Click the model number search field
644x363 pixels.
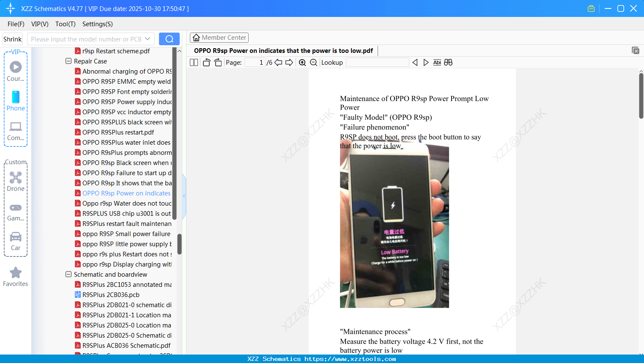click(x=86, y=39)
